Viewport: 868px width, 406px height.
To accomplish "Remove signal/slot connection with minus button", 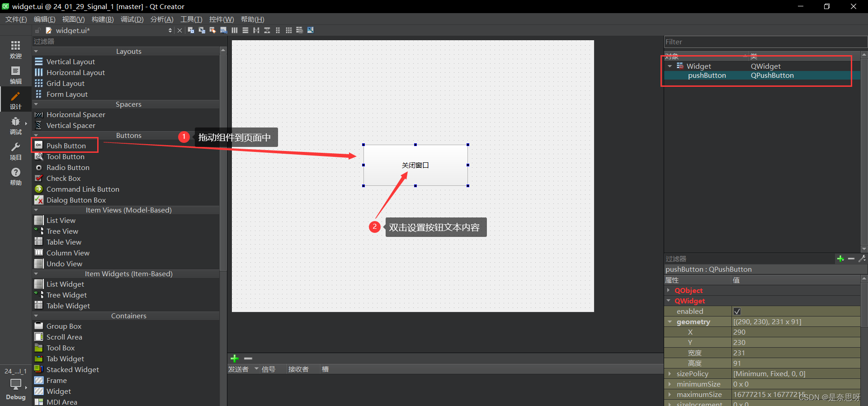I will tap(248, 359).
